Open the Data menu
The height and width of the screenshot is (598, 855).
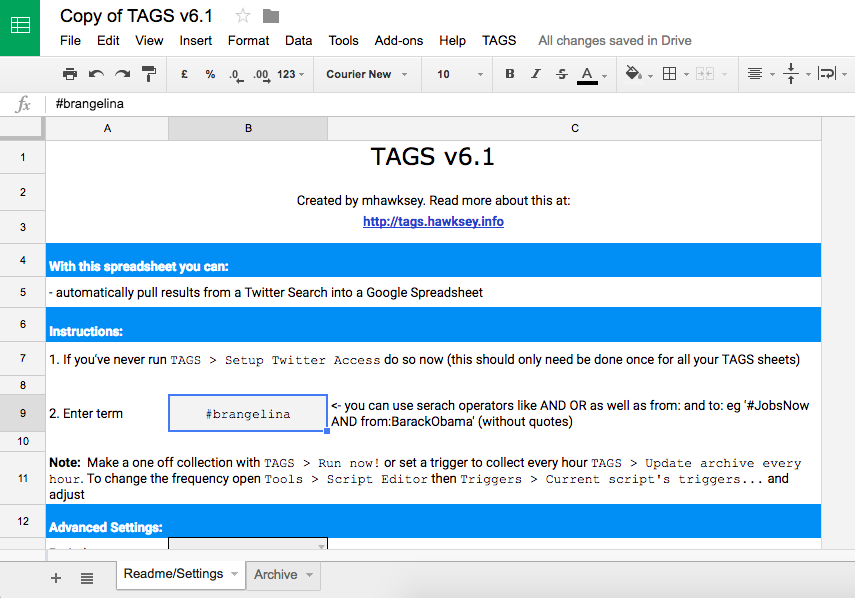[x=298, y=41]
